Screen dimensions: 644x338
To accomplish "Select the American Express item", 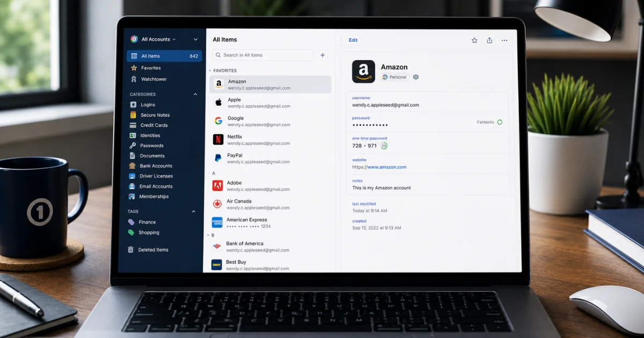I will [x=269, y=223].
